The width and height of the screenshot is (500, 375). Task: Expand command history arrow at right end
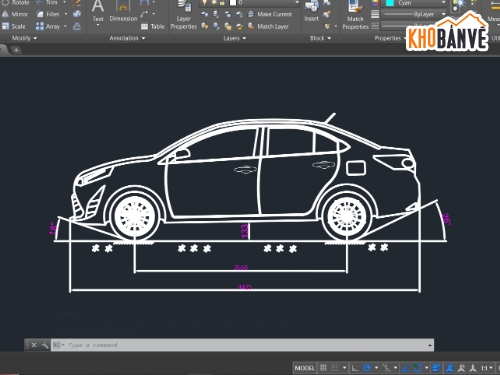430,345
